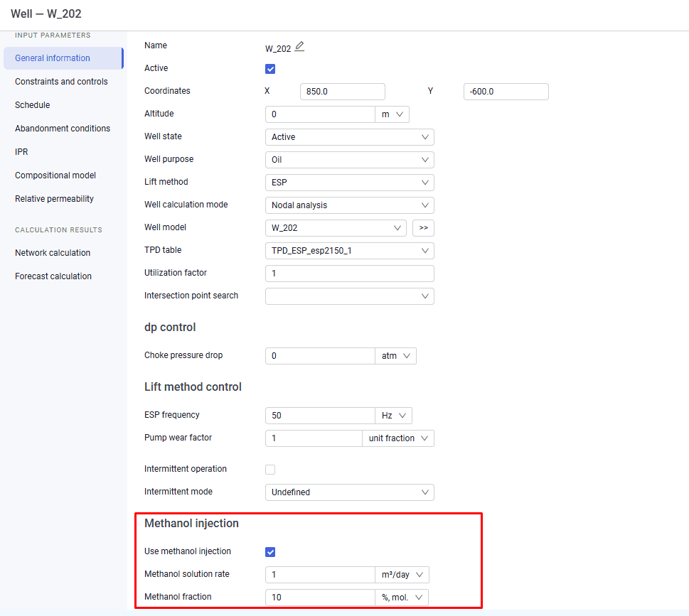Open the Lift method dropdown

pyautogui.click(x=349, y=183)
